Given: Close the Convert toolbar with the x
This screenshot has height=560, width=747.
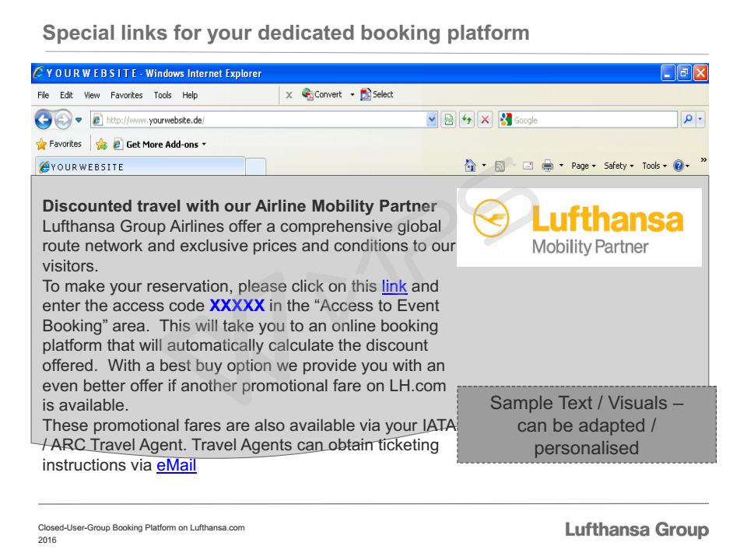Looking at the screenshot, I should point(289,95).
